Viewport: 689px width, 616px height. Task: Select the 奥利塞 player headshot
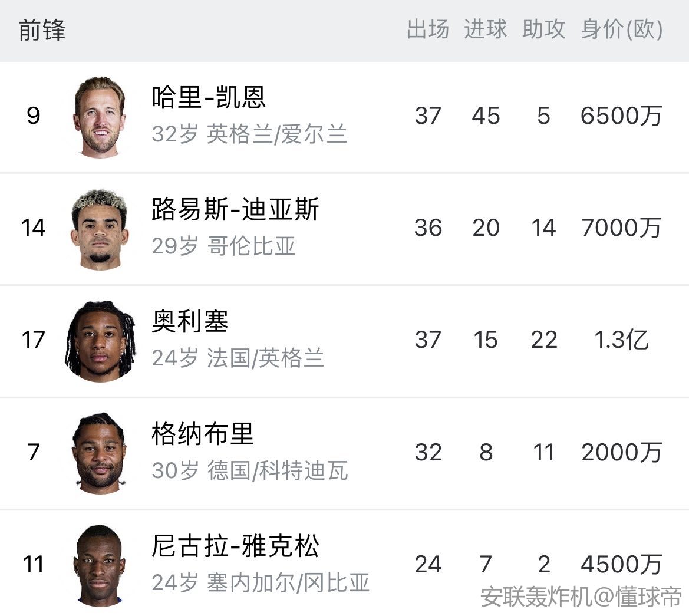click(100, 341)
